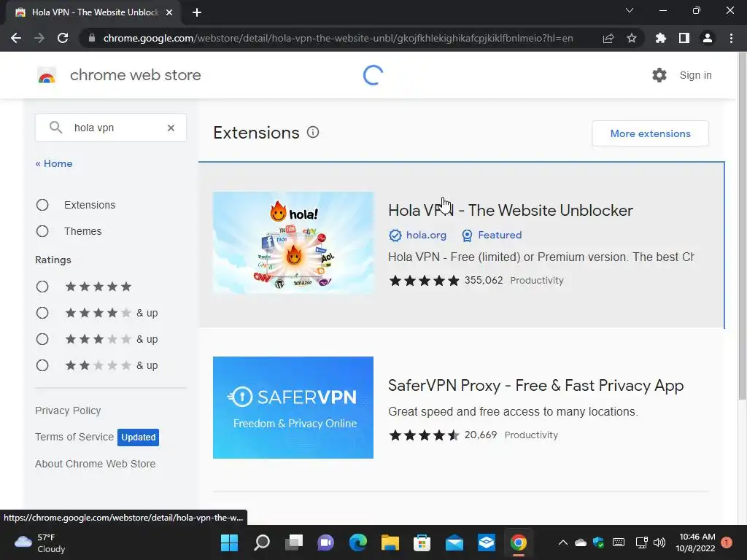Image resolution: width=747 pixels, height=560 pixels.
Task: Click the search magnifier icon in sidebar
Action: pyautogui.click(x=55, y=127)
